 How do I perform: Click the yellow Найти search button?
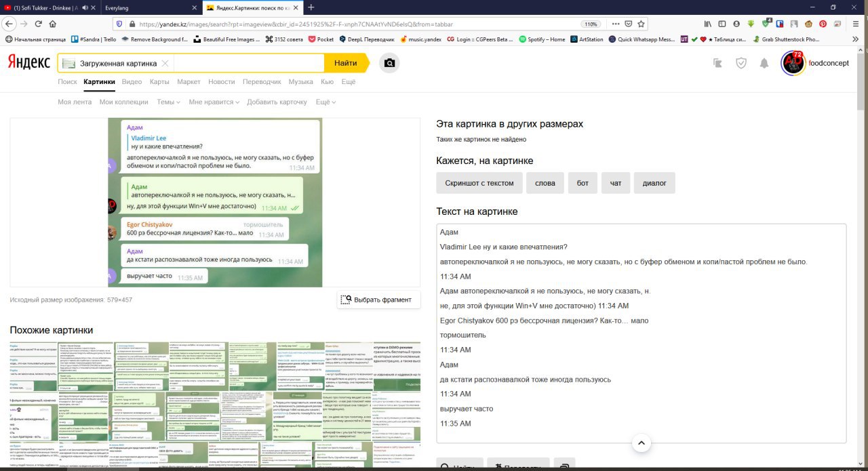coord(345,63)
